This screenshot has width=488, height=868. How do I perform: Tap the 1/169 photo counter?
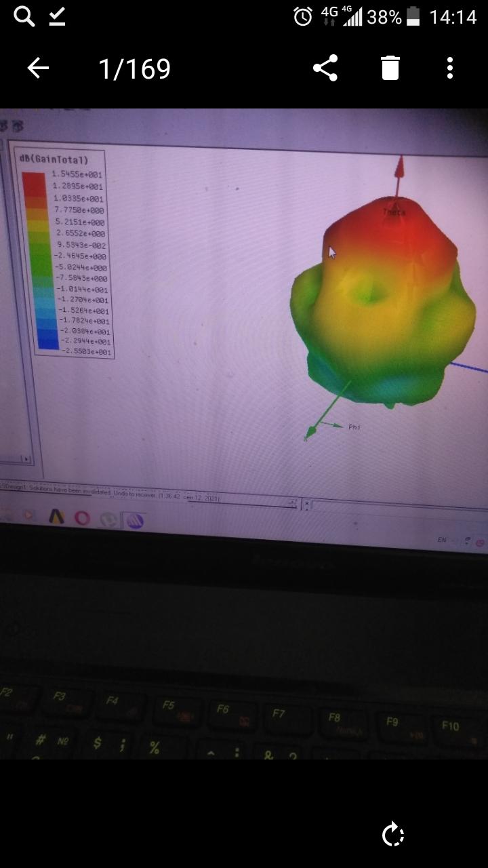pyautogui.click(x=134, y=68)
